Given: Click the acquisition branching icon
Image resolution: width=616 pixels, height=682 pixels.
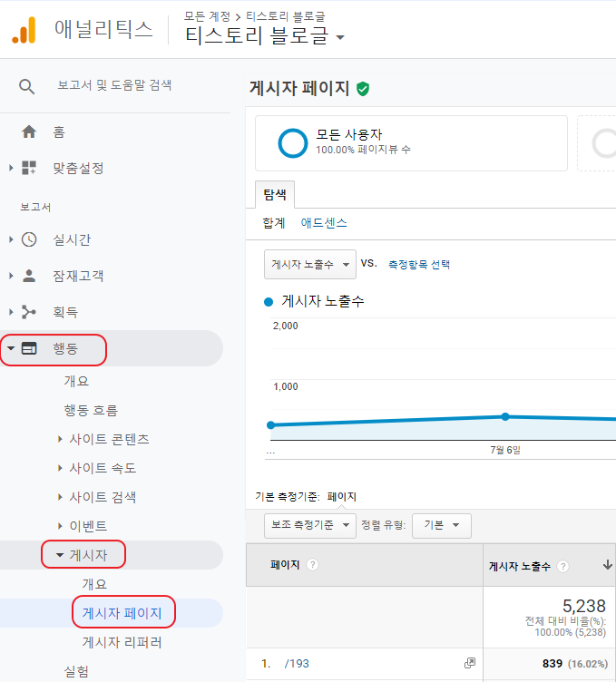Looking at the screenshot, I should [29, 312].
